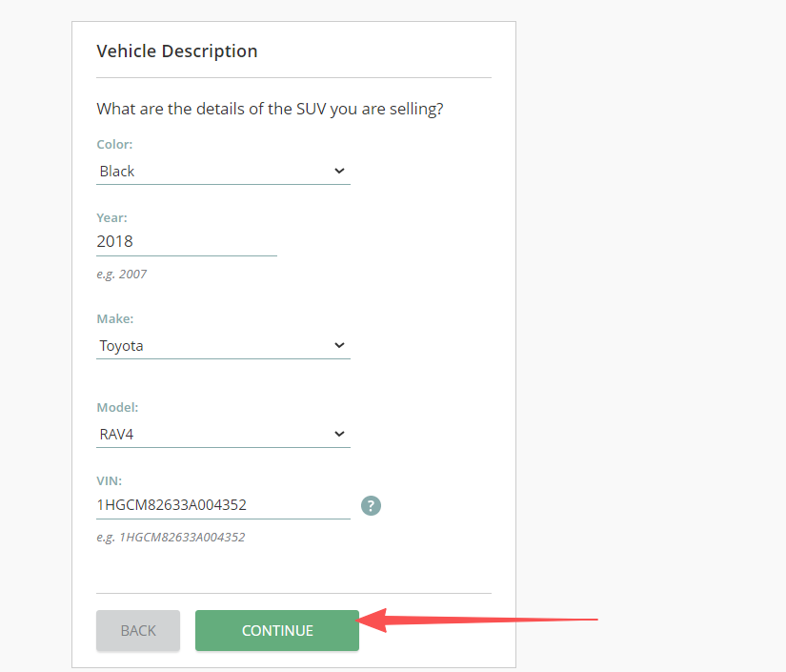Image resolution: width=786 pixels, height=672 pixels.
Task: Click the "Make:" field label
Action: (x=114, y=319)
